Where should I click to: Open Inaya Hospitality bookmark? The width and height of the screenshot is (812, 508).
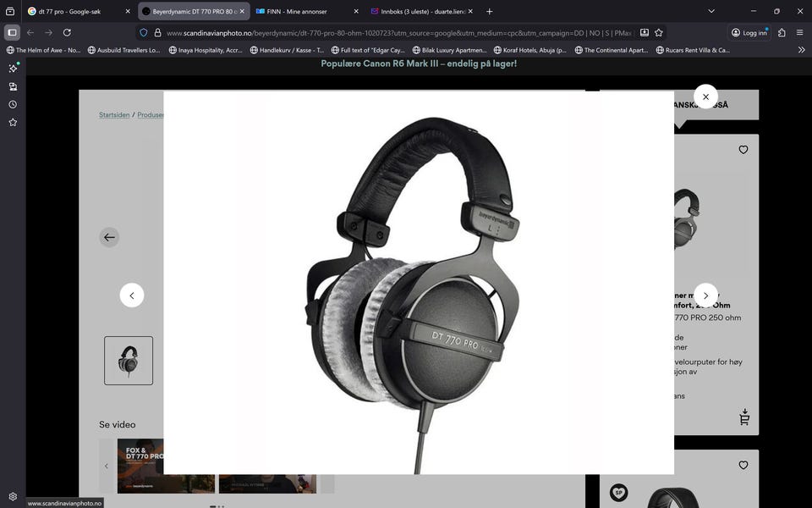point(206,50)
